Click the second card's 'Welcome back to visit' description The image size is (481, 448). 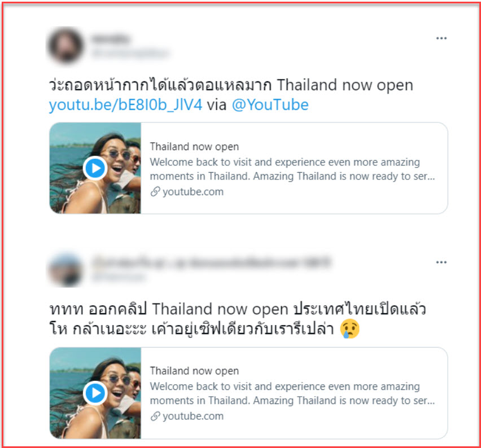pyautogui.click(x=292, y=393)
